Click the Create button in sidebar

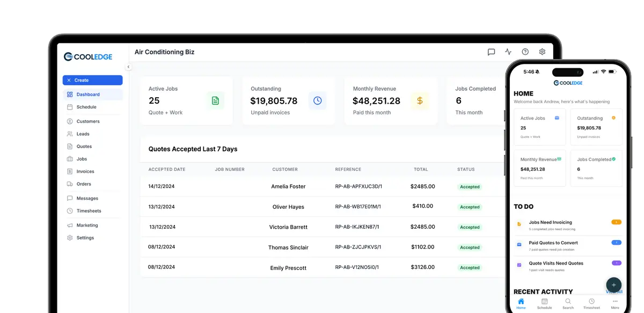point(92,80)
